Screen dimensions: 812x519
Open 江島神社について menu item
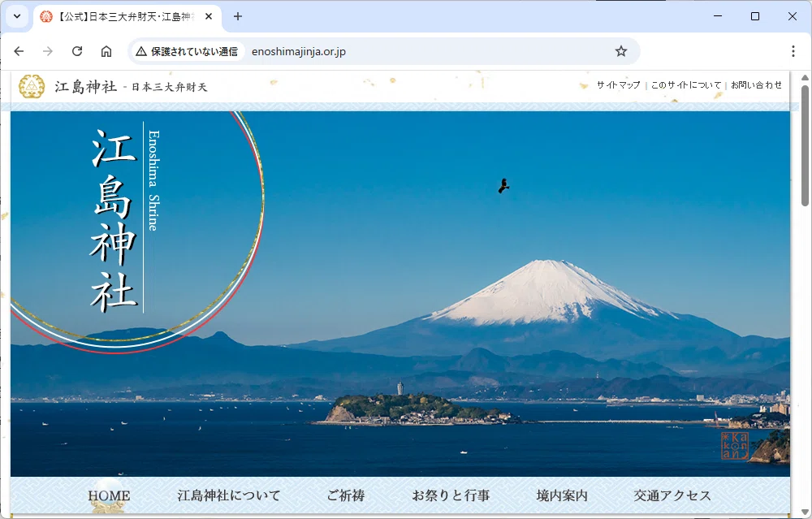[x=228, y=495]
